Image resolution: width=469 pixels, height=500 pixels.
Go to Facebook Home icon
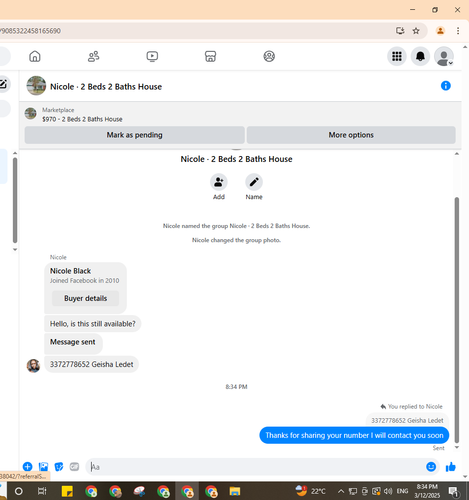tap(35, 56)
